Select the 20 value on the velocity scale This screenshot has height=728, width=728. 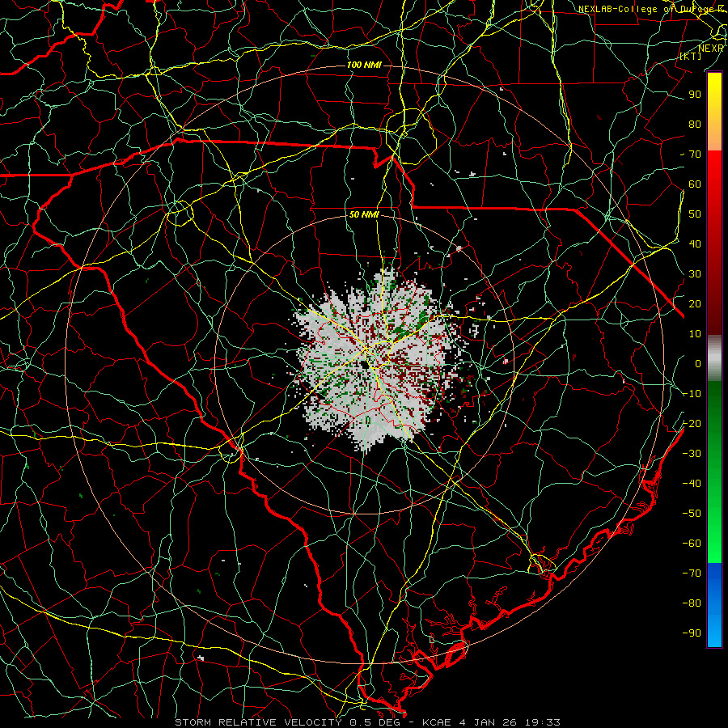[x=695, y=304]
